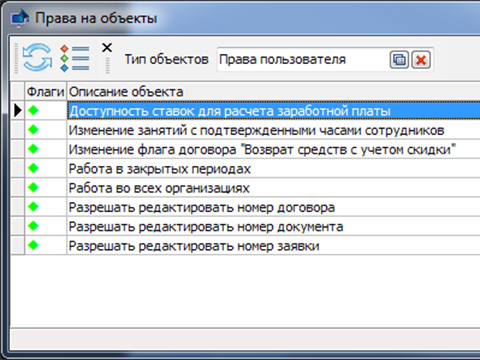Image resolution: width=480 pixels, height=360 pixels.
Task: Toggle green flag for Работа во всех организациях
Action: pos(33,187)
